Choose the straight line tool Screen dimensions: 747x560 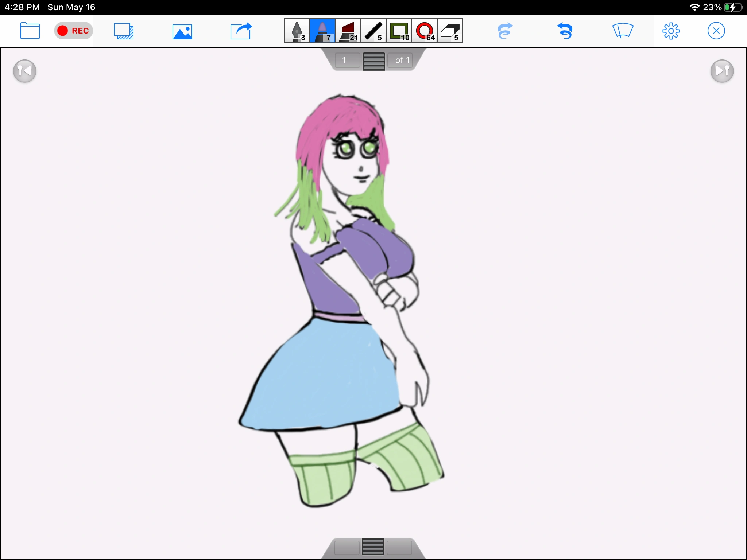point(373,31)
